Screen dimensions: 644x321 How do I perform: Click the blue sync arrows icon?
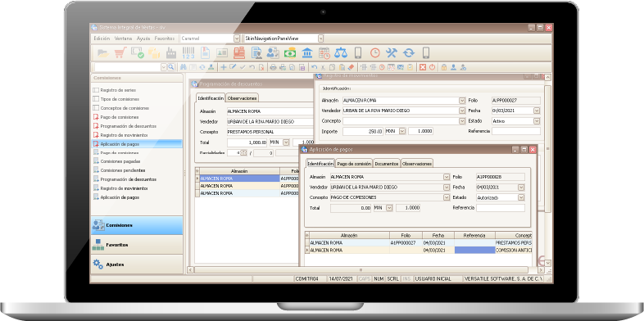click(409, 52)
